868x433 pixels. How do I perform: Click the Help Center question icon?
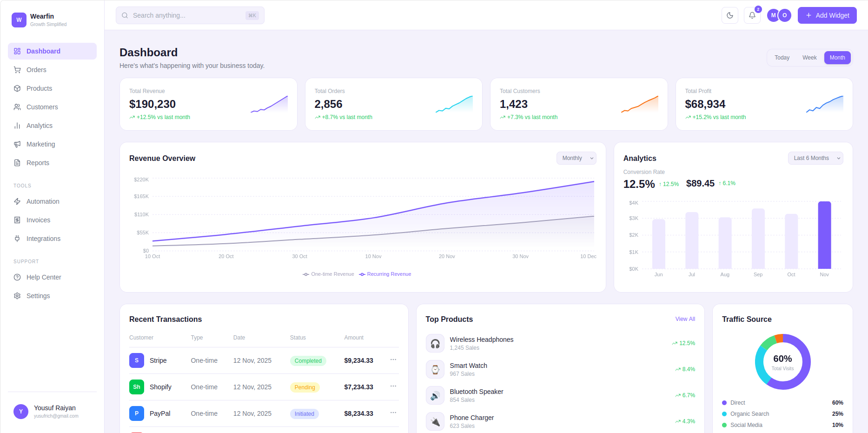click(x=17, y=277)
